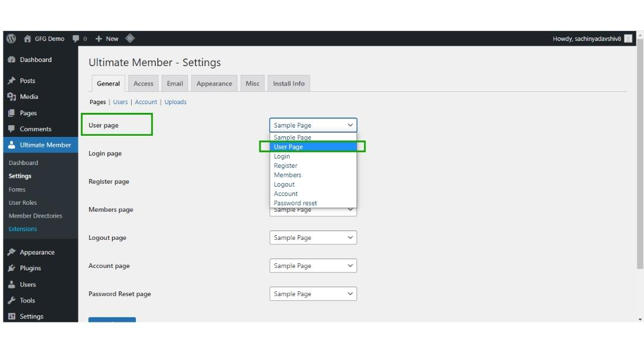
Task: Switch to the Access tab
Action: pyautogui.click(x=143, y=84)
